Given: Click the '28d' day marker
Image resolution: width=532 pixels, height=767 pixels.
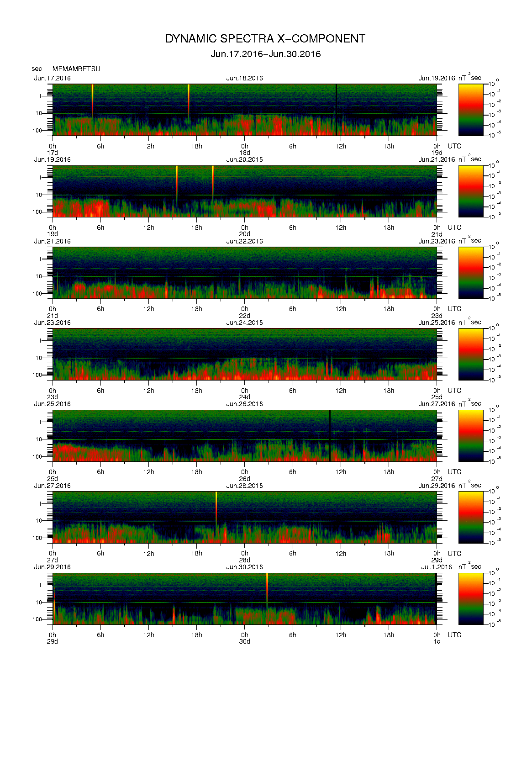Looking at the screenshot, I should [x=245, y=560].
